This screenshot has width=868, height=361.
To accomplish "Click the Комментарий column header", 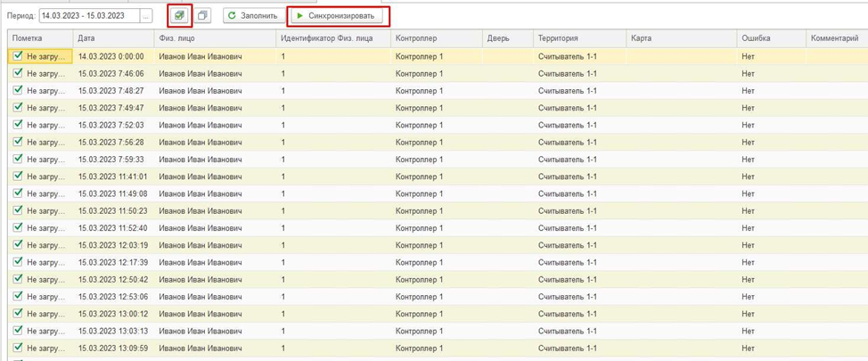I will coord(833,38).
